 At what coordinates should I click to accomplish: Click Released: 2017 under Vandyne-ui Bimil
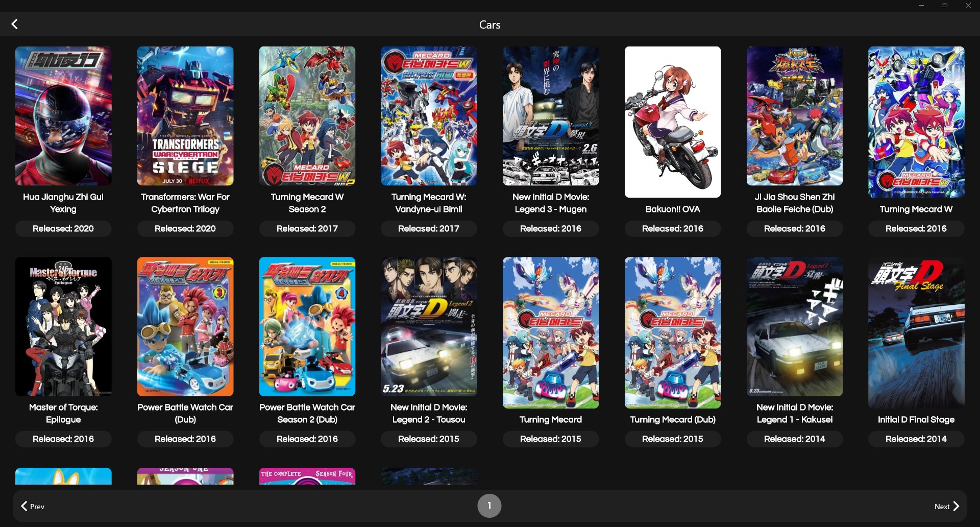click(429, 228)
